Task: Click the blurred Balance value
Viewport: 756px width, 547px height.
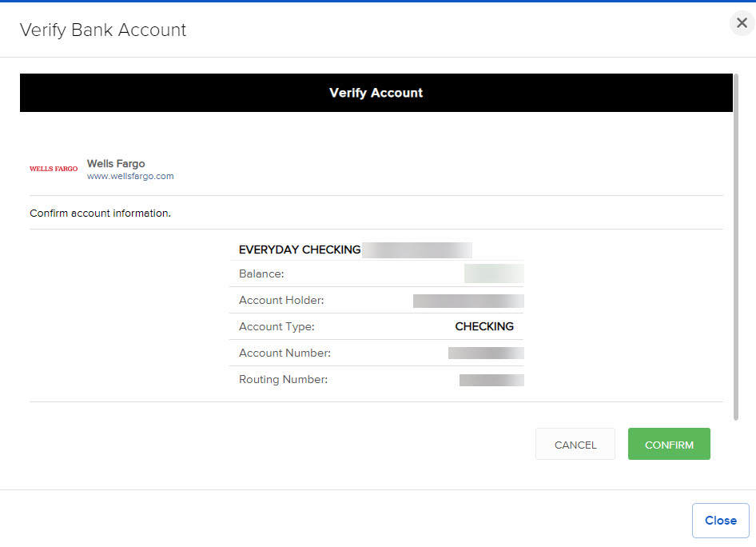Action: 494,274
